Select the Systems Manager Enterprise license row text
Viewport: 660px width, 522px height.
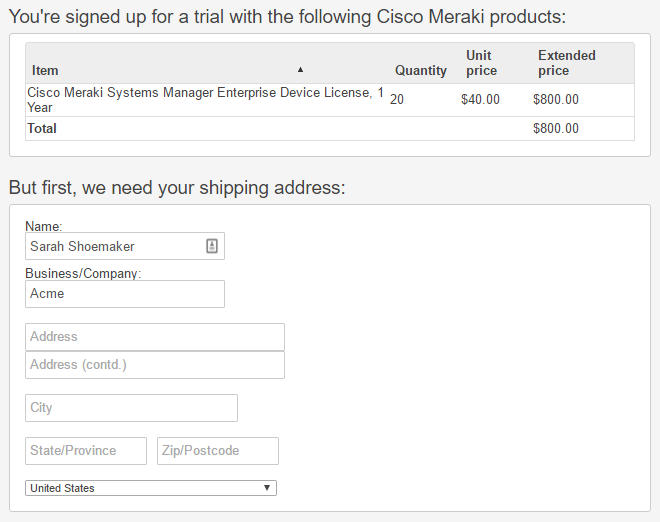(x=200, y=99)
